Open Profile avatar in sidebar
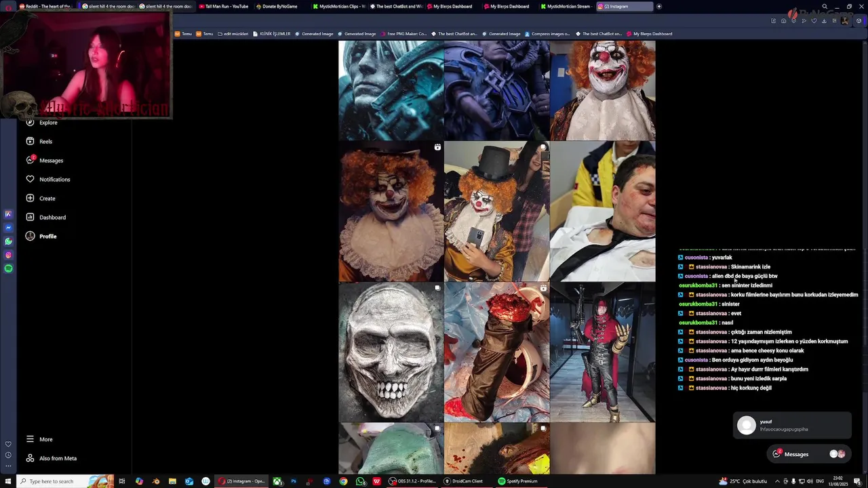The width and height of the screenshot is (868, 488). pos(30,237)
